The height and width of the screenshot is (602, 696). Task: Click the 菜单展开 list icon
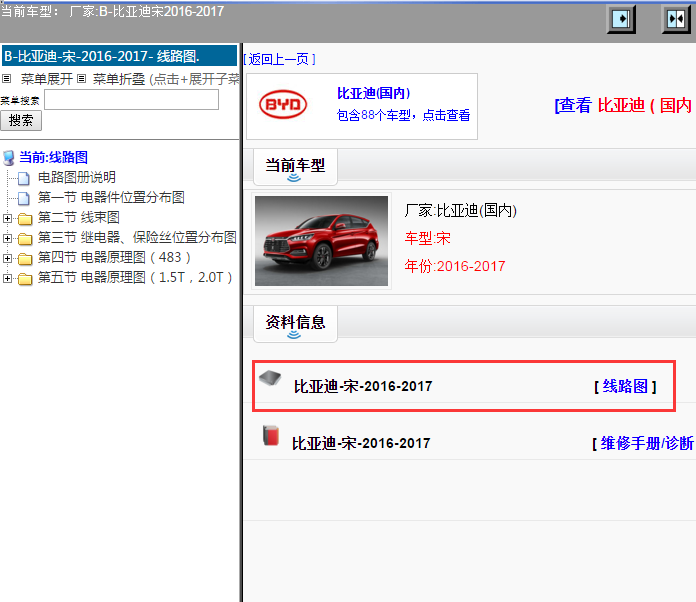[6, 79]
